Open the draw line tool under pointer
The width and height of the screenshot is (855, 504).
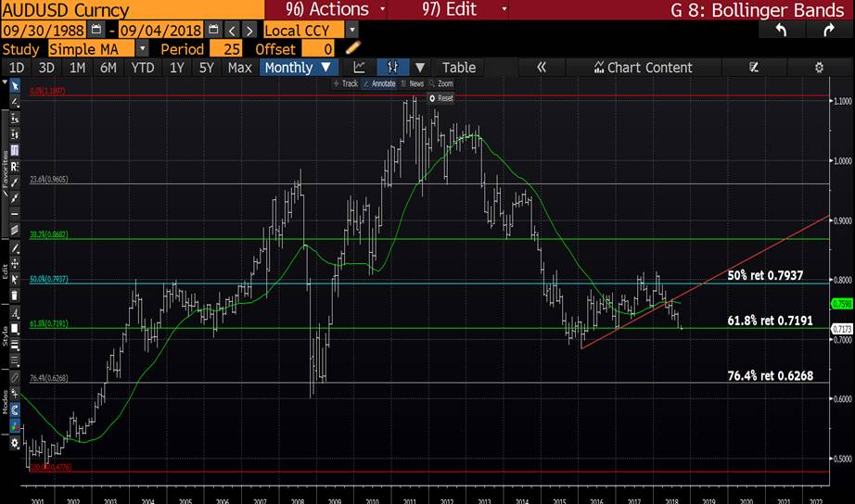point(15,102)
